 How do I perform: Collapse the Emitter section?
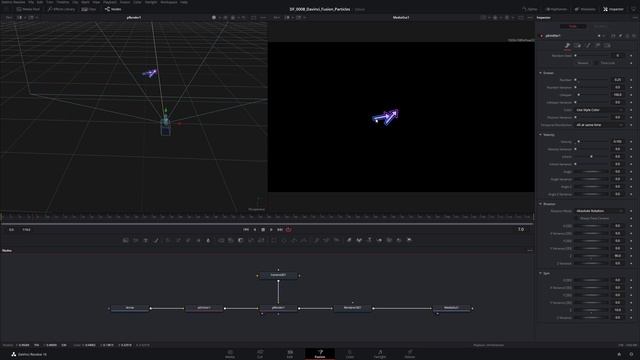[x=540, y=73]
